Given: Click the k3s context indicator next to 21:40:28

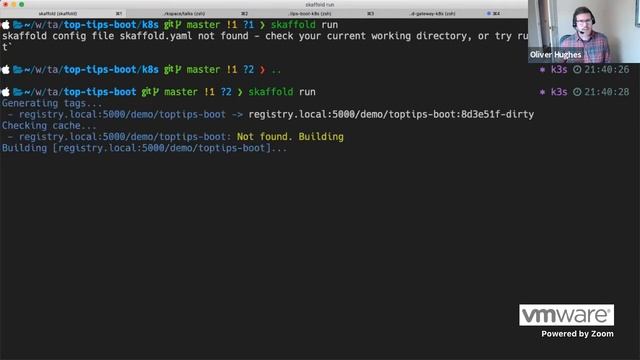Looking at the screenshot, I should pyautogui.click(x=554, y=92).
